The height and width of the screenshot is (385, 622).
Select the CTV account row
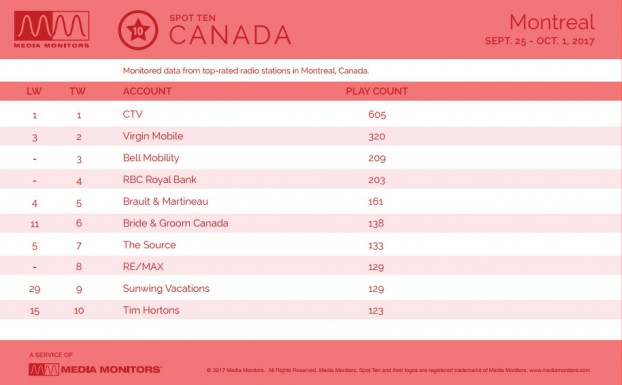click(311, 114)
